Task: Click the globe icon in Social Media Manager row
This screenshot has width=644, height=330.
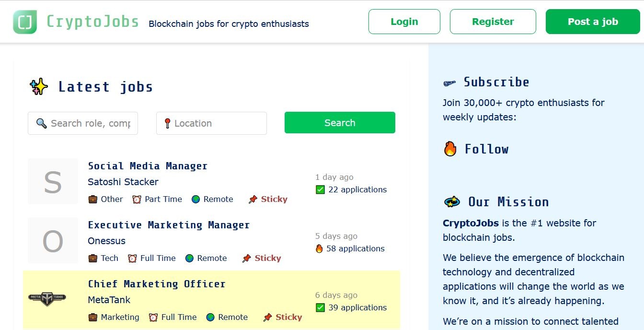Action: pyautogui.click(x=195, y=199)
